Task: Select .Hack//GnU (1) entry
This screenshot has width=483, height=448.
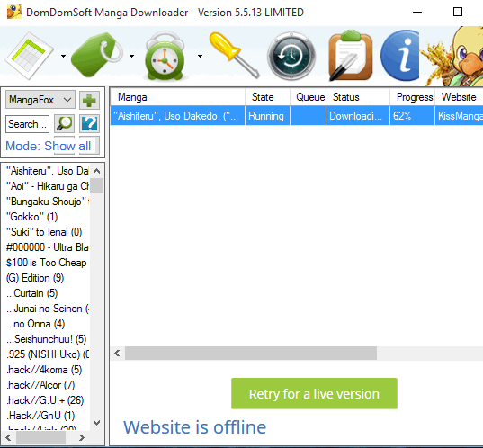Action: tap(40, 416)
